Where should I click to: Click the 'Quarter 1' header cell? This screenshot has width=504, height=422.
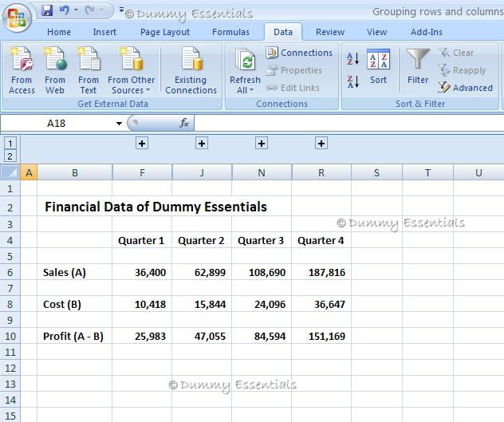pyautogui.click(x=142, y=240)
